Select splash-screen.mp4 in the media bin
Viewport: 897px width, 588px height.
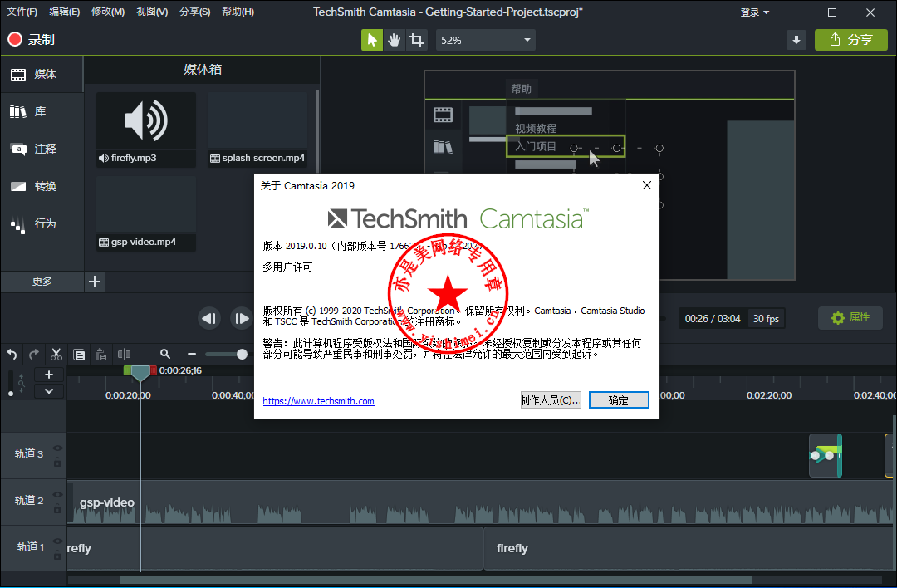[x=257, y=130]
